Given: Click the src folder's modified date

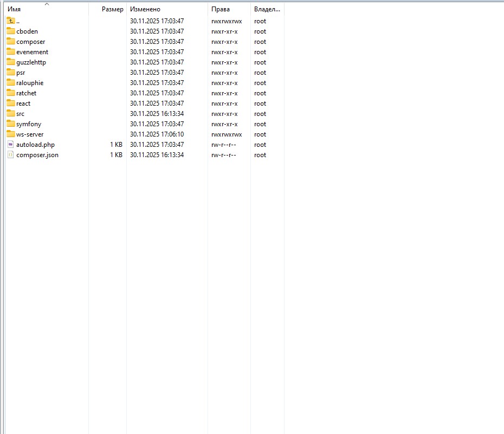Looking at the screenshot, I should (x=157, y=114).
